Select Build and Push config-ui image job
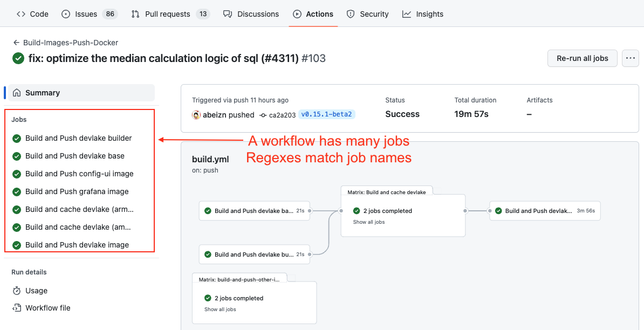644x330 pixels. 79,174
